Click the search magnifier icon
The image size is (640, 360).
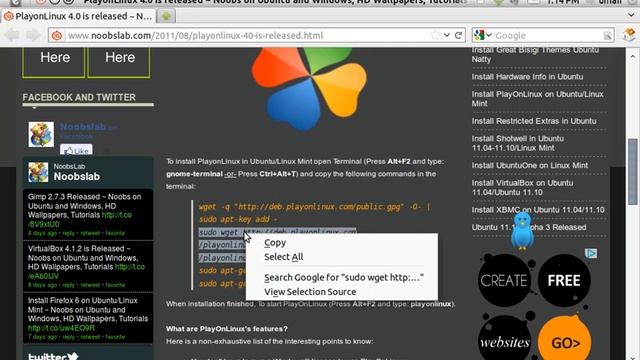pyautogui.click(x=607, y=36)
